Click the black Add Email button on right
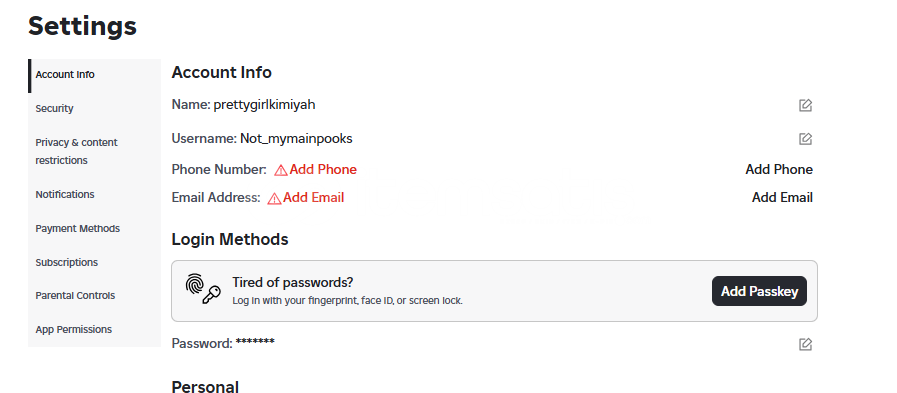Image resolution: width=897 pixels, height=393 pixels. [x=782, y=197]
